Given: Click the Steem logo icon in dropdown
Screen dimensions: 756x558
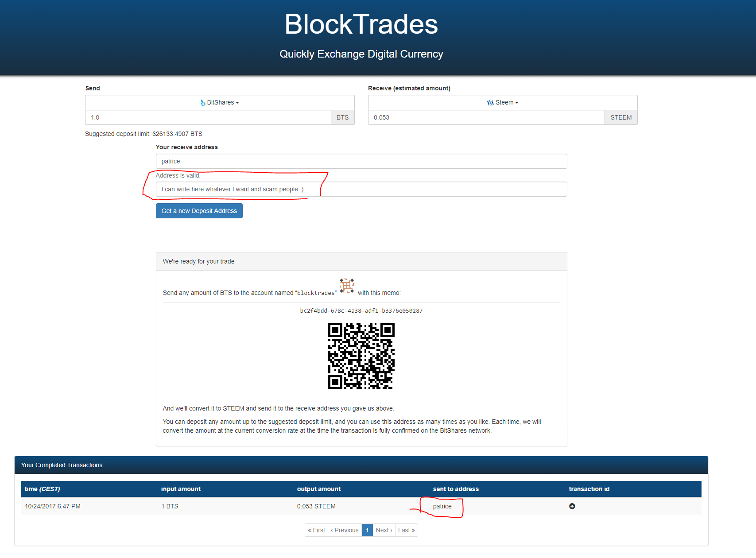Looking at the screenshot, I should pyautogui.click(x=490, y=103).
